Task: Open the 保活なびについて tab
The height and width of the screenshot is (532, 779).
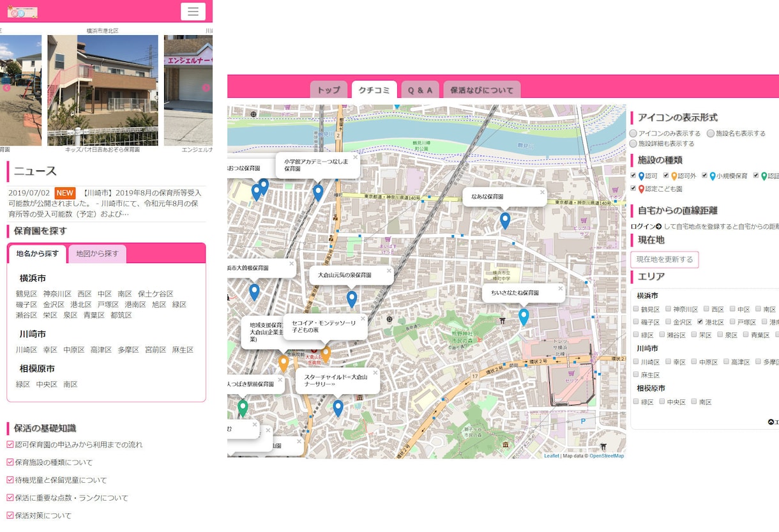Action: (x=482, y=90)
